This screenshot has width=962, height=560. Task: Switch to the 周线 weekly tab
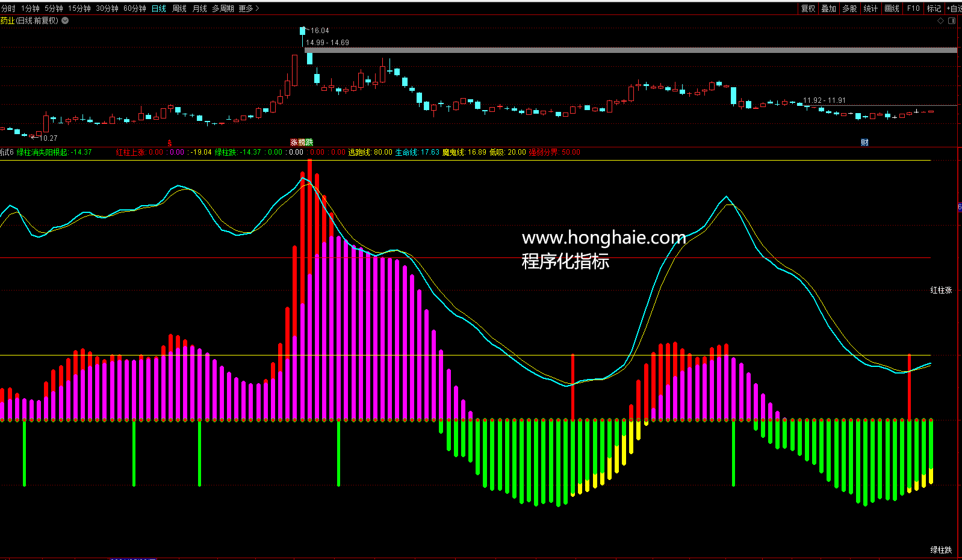point(179,8)
